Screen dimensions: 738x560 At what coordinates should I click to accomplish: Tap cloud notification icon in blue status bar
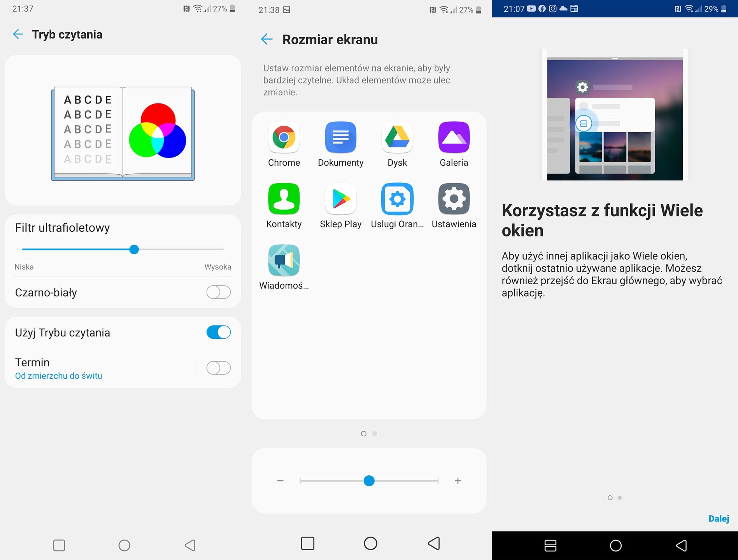pyautogui.click(x=563, y=9)
